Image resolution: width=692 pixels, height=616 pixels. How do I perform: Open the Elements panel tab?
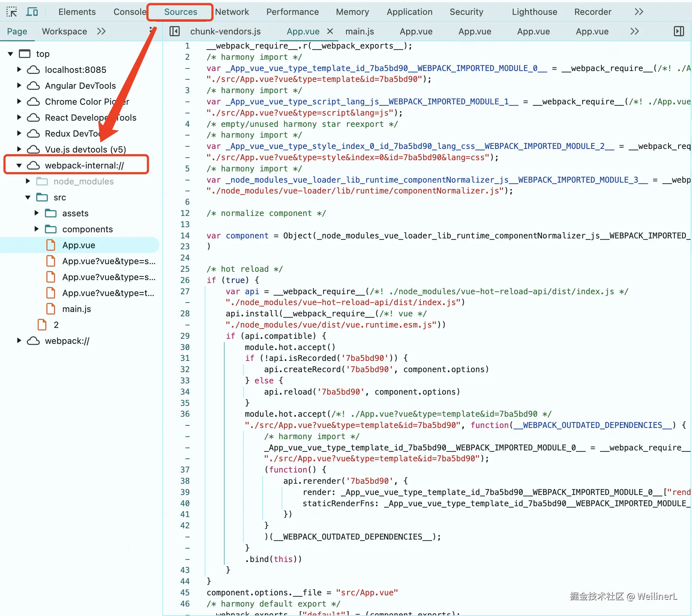tap(77, 12)
